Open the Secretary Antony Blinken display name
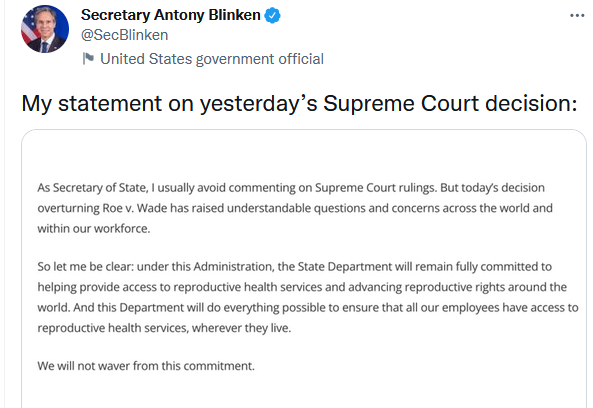The image size is (593, 408). coord(171,15)
